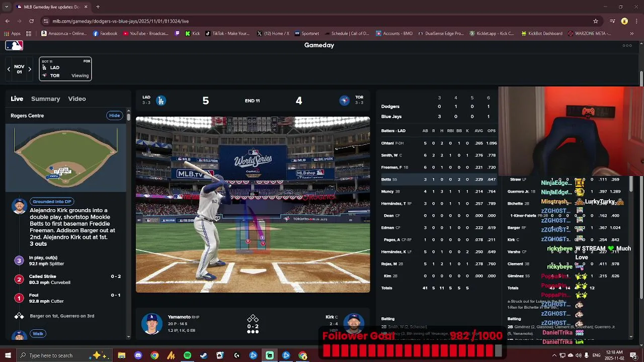Go to previous date from Nov 01

point(9,69)
